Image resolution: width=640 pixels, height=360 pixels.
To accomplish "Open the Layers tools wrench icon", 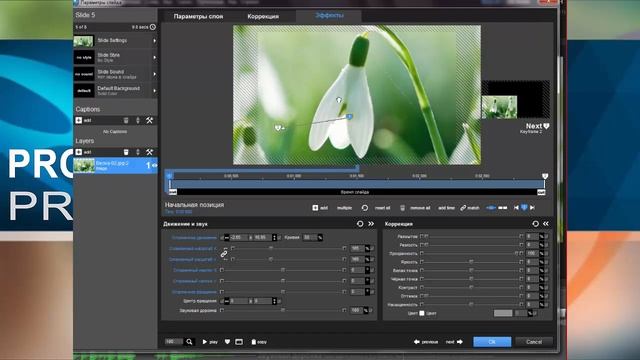I will click(149, 152).
